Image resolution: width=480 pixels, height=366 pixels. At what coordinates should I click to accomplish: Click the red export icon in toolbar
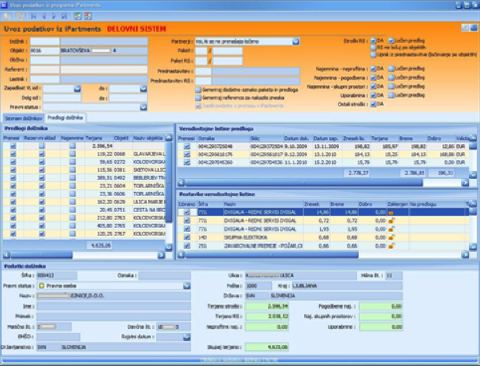pos(88,16)
